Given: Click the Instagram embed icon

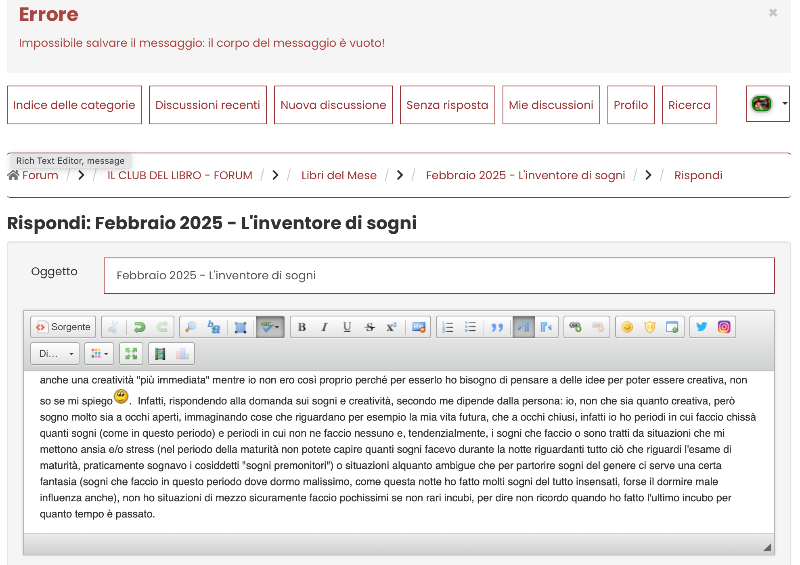Looking at the screenshot, I should [724, 327].
